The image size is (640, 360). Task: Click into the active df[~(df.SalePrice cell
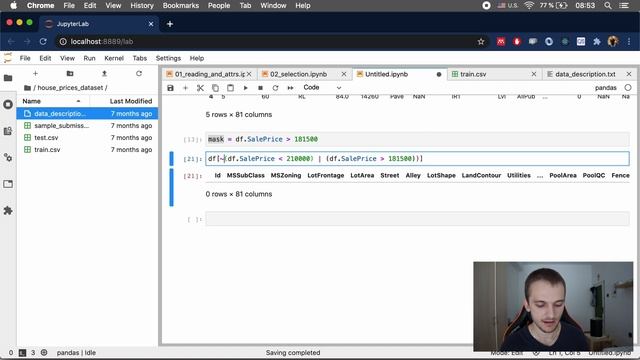pos(417,158)
